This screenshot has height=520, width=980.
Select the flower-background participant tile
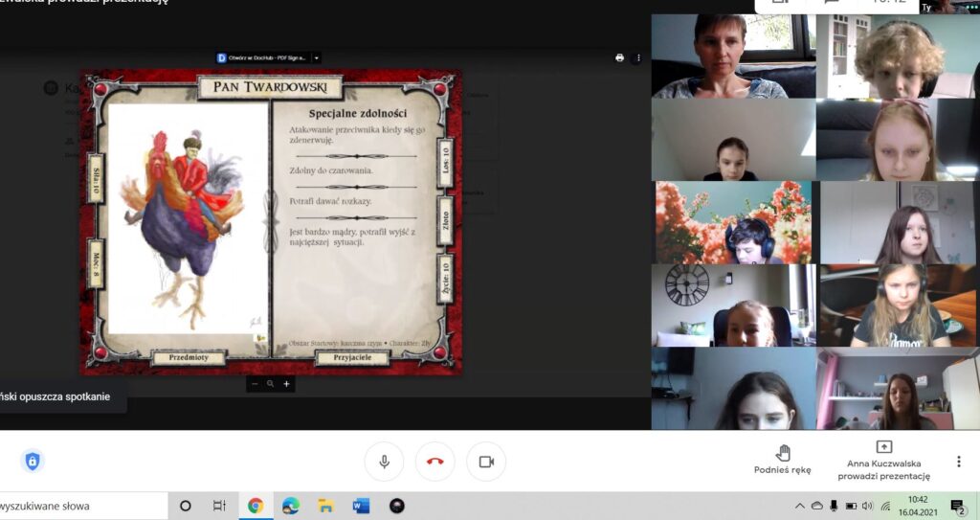(x=733, y=223)
